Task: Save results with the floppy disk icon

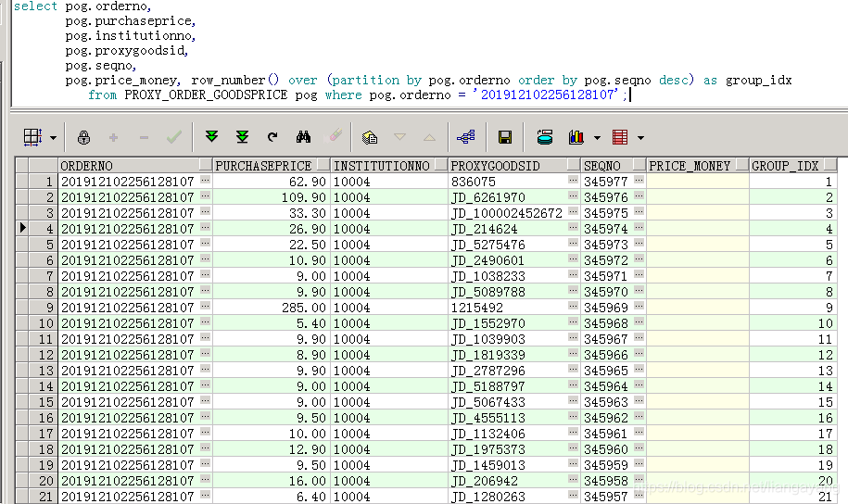Action: coord(505,137)
